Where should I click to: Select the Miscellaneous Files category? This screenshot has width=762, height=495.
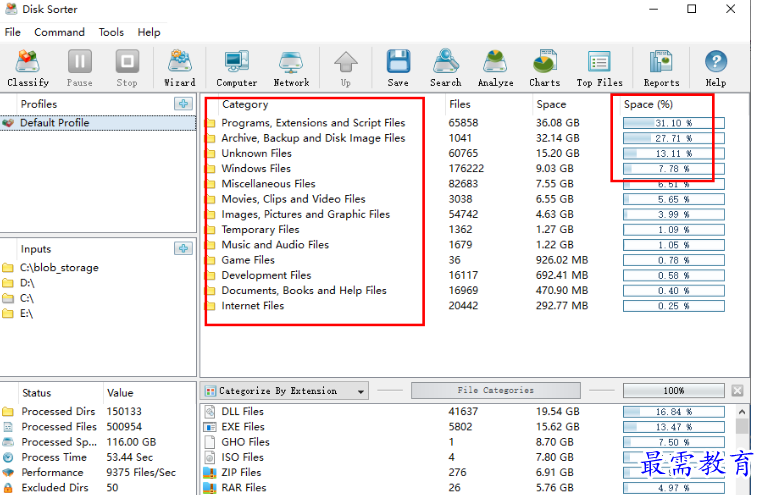pyautogui.click(x=268, y=184)
